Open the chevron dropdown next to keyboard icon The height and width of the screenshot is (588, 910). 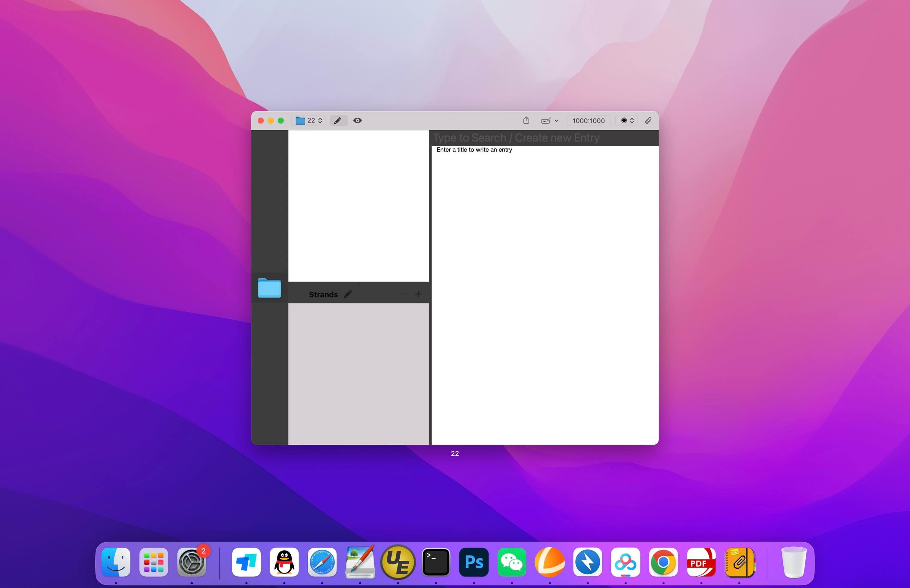[x=557, y=121]
